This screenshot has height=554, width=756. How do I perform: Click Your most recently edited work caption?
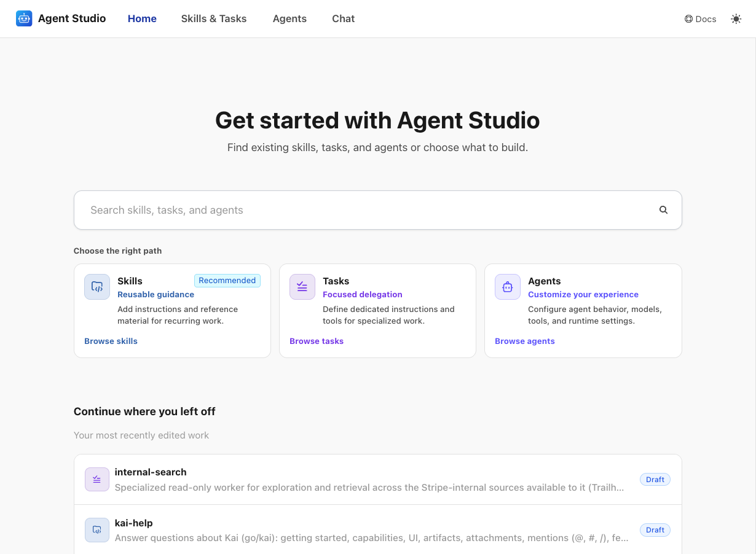click(141, 435)
